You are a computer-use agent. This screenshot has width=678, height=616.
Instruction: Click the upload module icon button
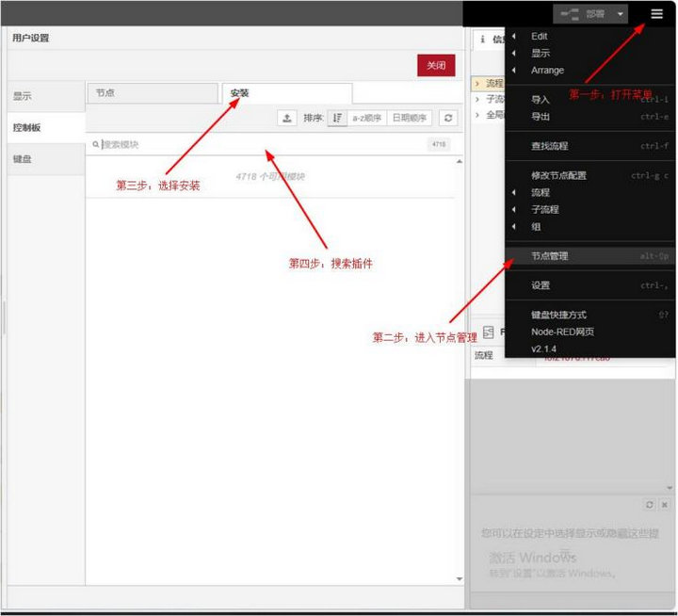point(287,118)
